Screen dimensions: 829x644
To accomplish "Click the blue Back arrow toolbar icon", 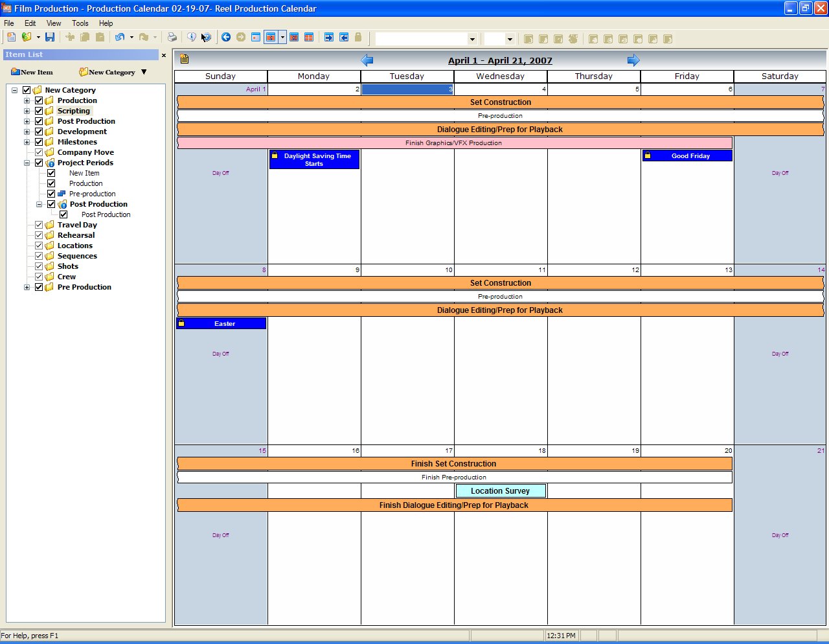I will (x=226, y=38).
